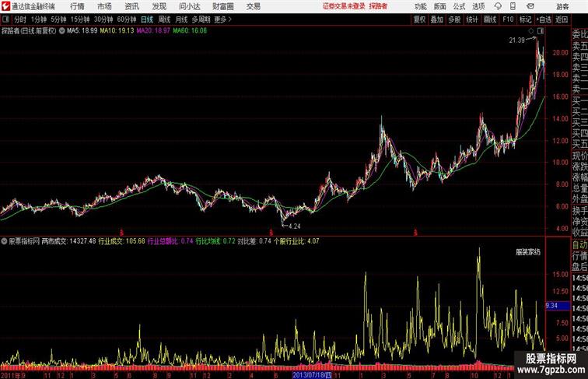Switch to the 30分钟 period tab
This screenshot has height=379, width=588.
103,19
